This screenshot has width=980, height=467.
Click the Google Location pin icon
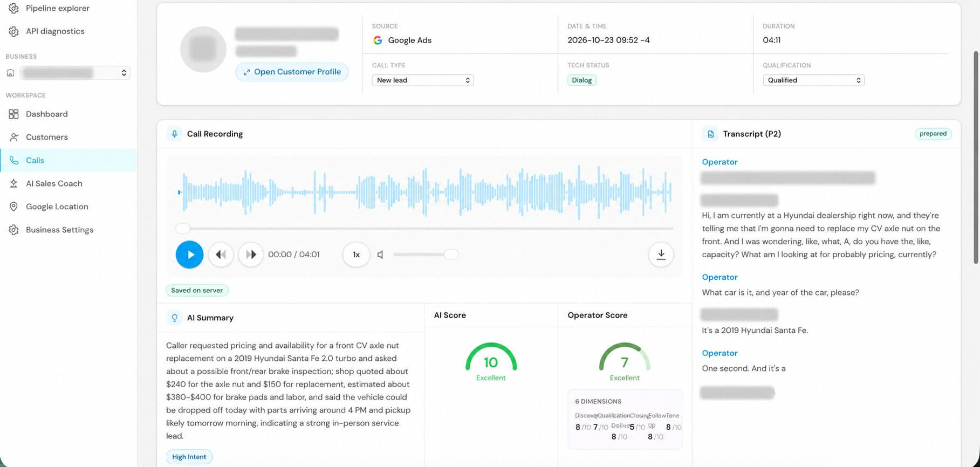[13, 207]
